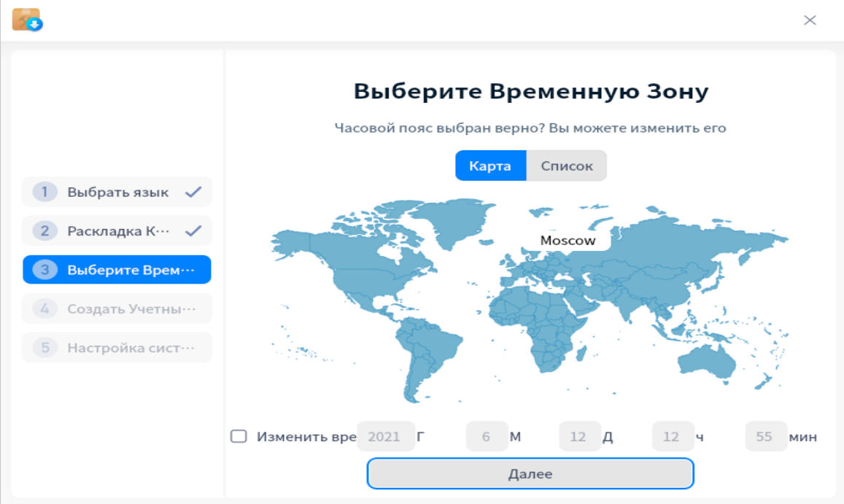Click step number 2 circle icon
Screen dimensions: 844x504
point(44,231)
